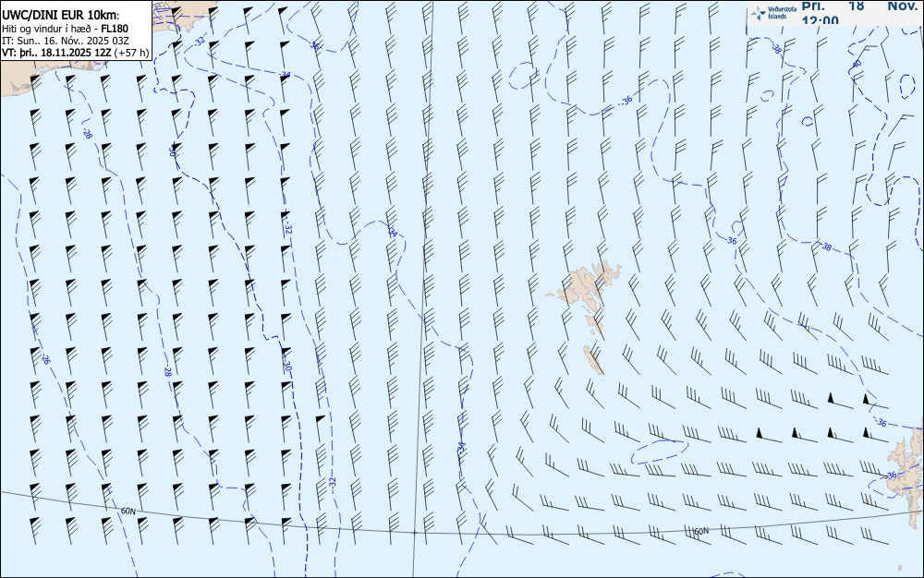Select the 'UWC/DINI EUR 10km:' legend title
The height and width of the screenshot is (578, 924).
[x=61, y=16]
